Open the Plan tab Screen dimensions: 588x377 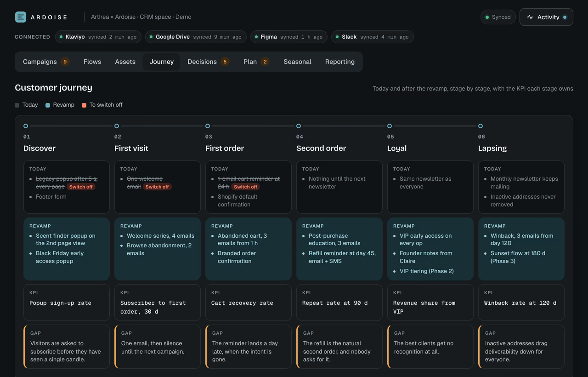click(256, 62)
